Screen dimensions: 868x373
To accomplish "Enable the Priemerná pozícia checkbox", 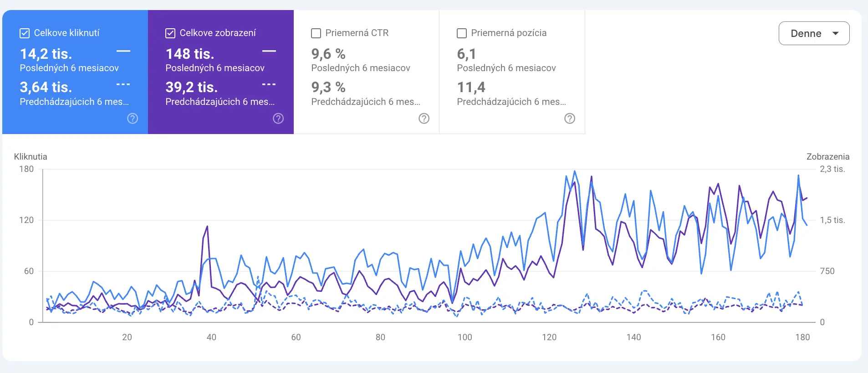I will [462, 33].
